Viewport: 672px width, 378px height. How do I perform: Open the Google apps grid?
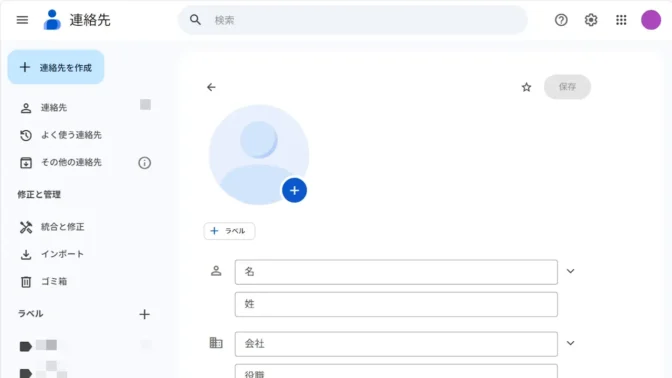click(621, 20)
